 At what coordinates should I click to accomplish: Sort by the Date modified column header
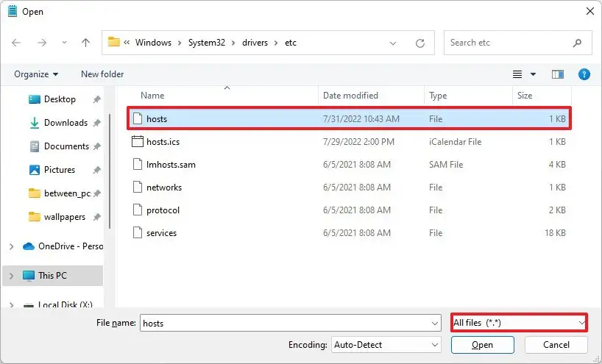coord(350,96)
